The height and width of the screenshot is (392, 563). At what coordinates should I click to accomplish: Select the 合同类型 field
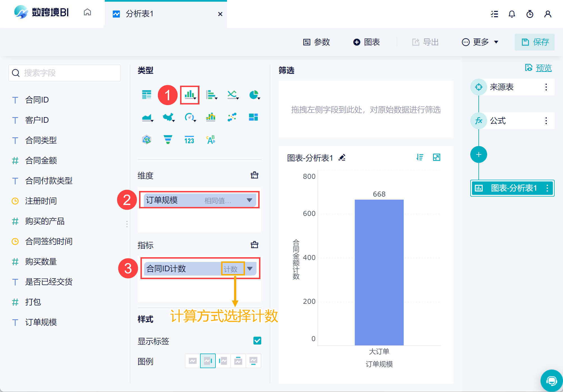click(41, 140)
